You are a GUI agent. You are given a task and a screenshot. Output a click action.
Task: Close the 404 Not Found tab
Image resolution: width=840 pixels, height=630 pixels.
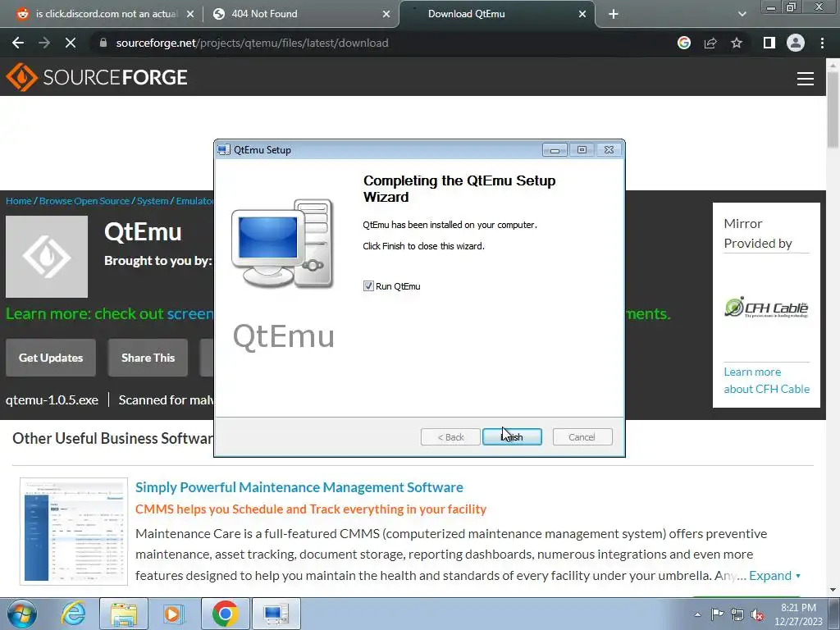pyautogui.click(x=386, y=15)
